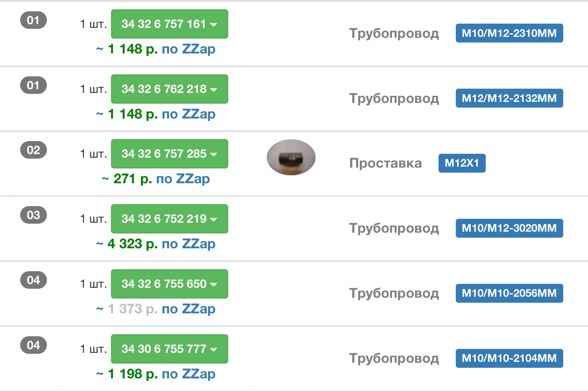Click part number button 34 32 6 755 650
The height and width of the screenshot is (391, 588).
[169, 284]
